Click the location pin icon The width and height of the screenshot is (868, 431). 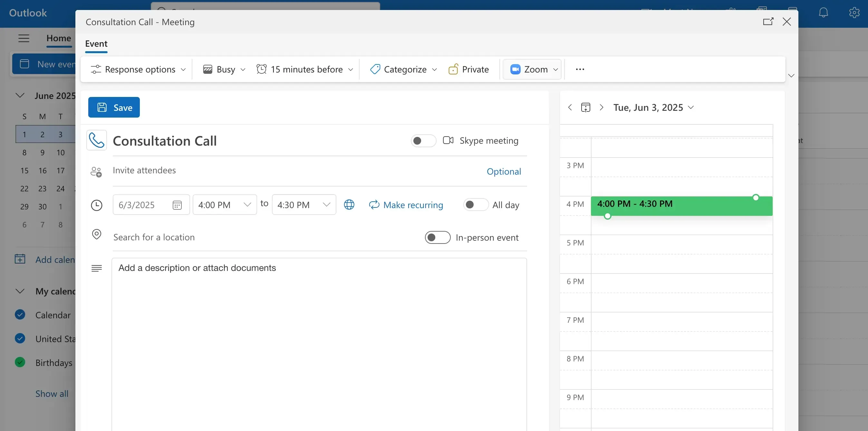coord(96,235)
